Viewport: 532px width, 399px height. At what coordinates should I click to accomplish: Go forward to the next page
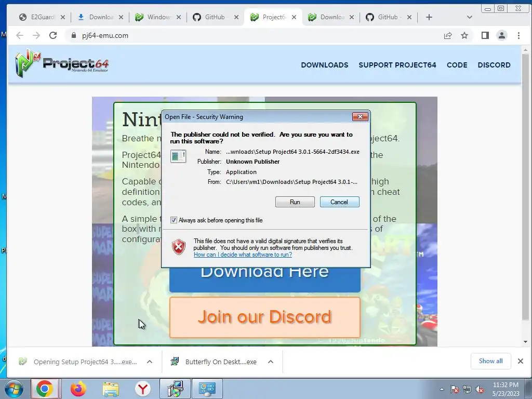36,35
